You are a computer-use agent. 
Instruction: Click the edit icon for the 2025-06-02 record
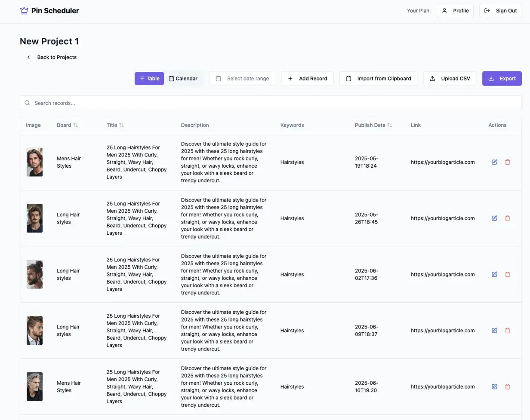pyautogui.click(x=494, y=274)
